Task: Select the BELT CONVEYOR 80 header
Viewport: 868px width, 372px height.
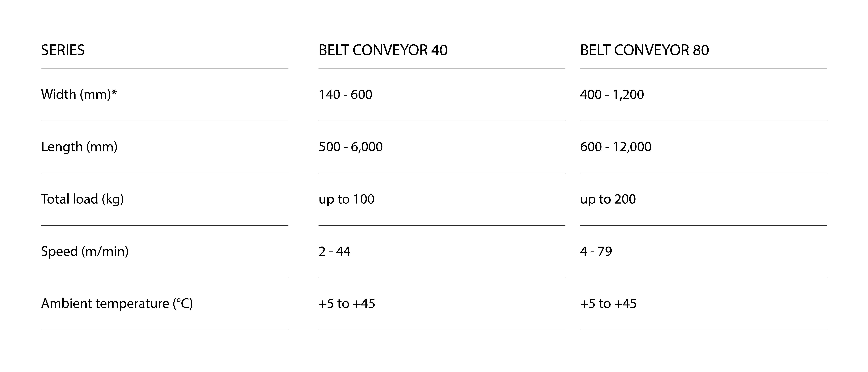Action: point(644,50)
